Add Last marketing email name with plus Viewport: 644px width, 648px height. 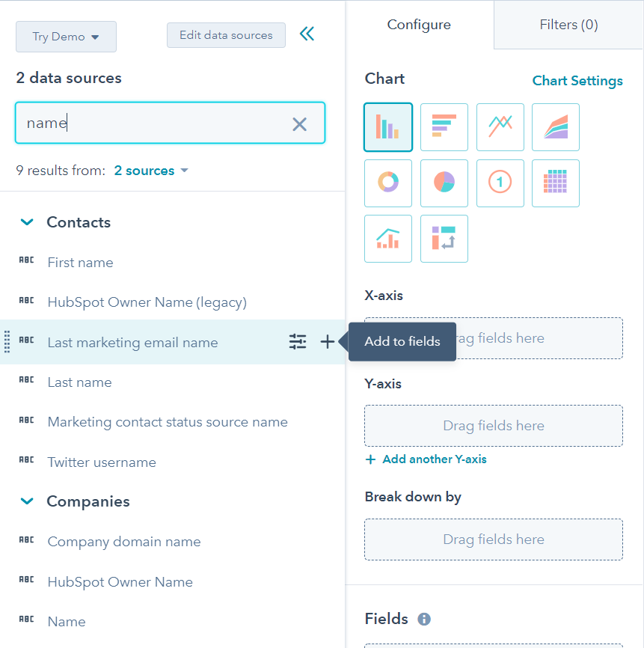click(x=327, y=342)
